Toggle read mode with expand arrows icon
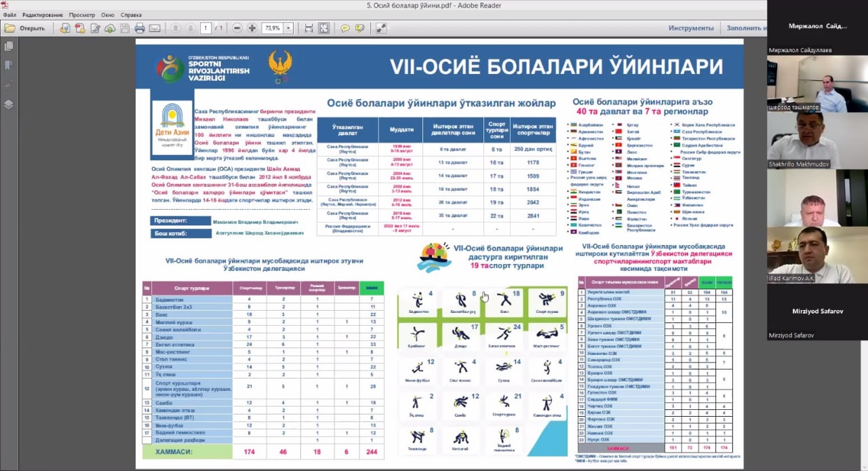Viewport: 868px width, 471px height. (x=381, y=29)
